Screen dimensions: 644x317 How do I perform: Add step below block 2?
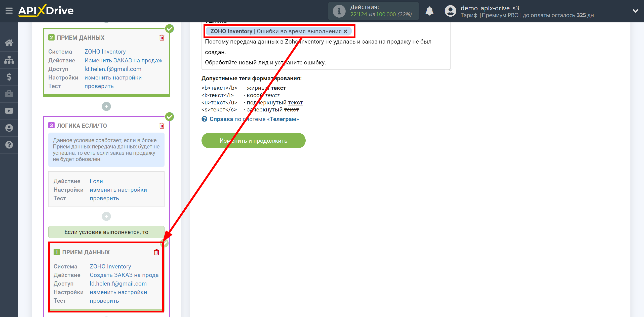(106, 106)
